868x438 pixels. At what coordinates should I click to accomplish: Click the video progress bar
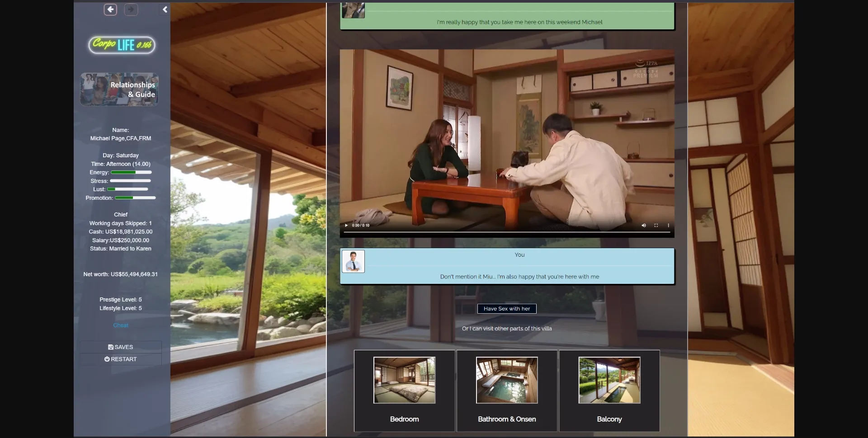click(x=506, y=232)
